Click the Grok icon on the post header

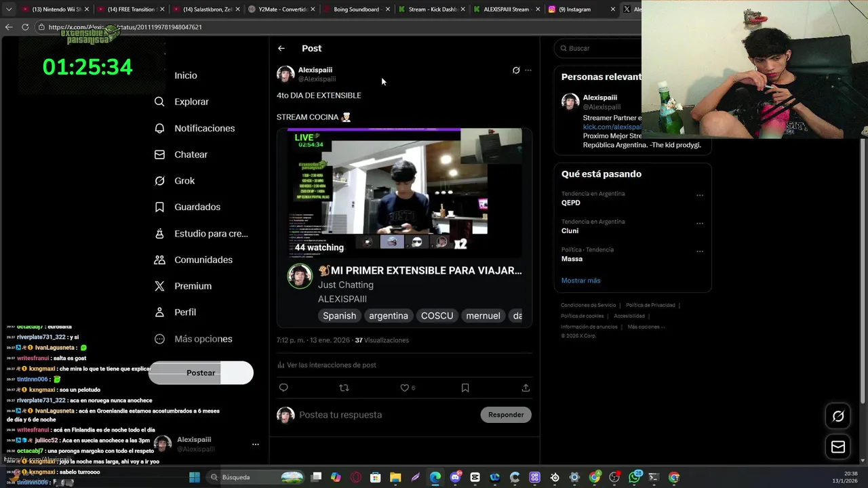[516, 70]
